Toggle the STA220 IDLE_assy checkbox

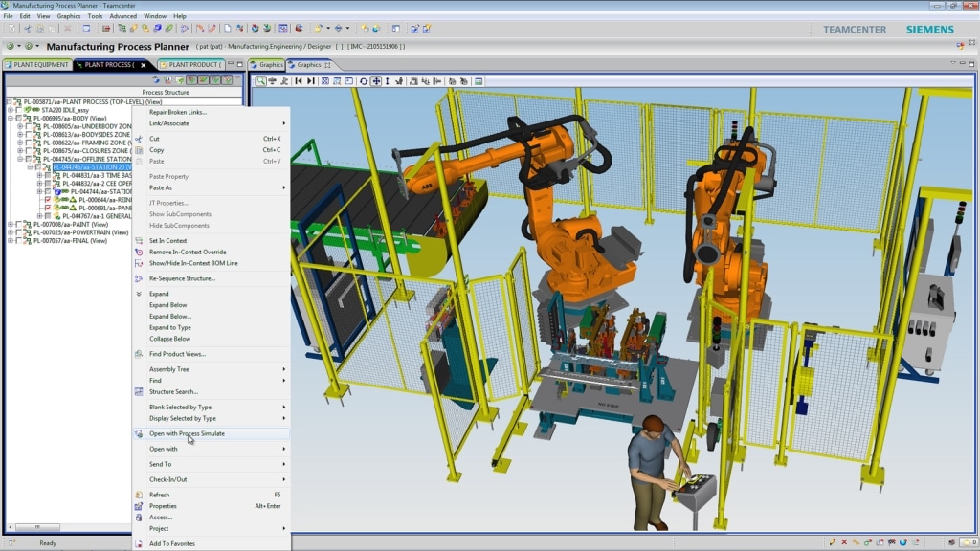tap(19, 110)
